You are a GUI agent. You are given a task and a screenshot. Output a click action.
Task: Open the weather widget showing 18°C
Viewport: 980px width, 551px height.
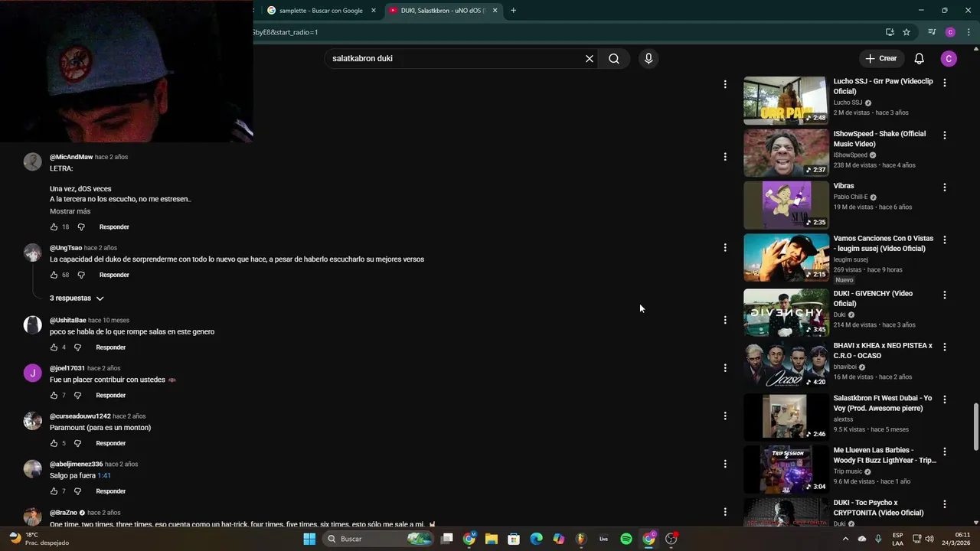click(x=38, y=539)
